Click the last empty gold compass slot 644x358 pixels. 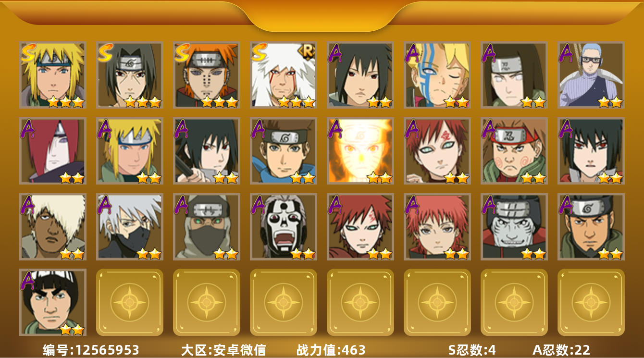click(591, 302)
